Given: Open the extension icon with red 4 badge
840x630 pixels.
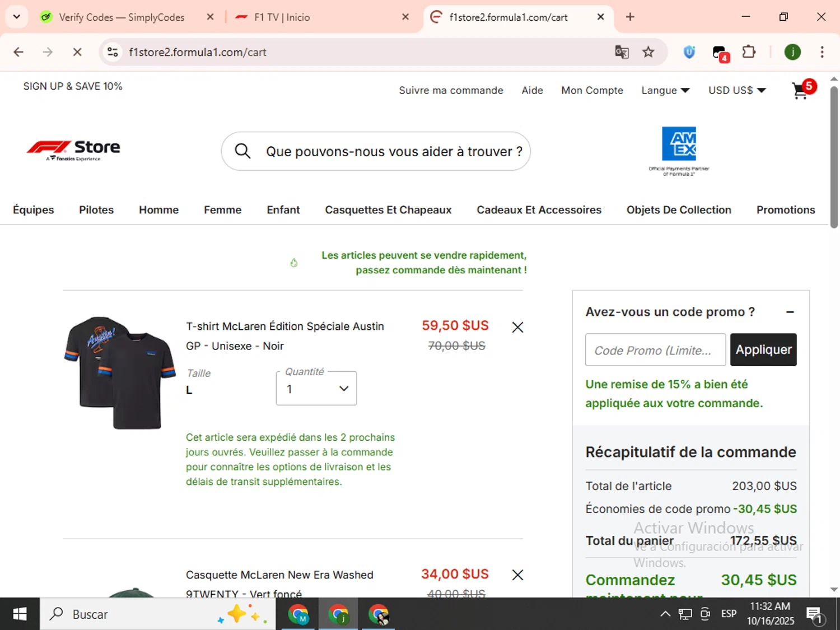Looking at the screenshot, I should [720, 53].
